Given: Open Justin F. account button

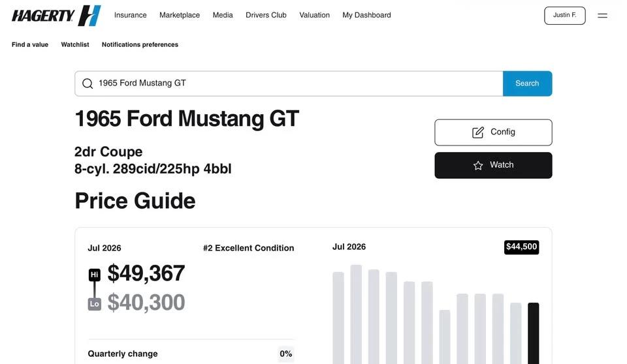Looking at the screenshot, I should tap(564, 16).
